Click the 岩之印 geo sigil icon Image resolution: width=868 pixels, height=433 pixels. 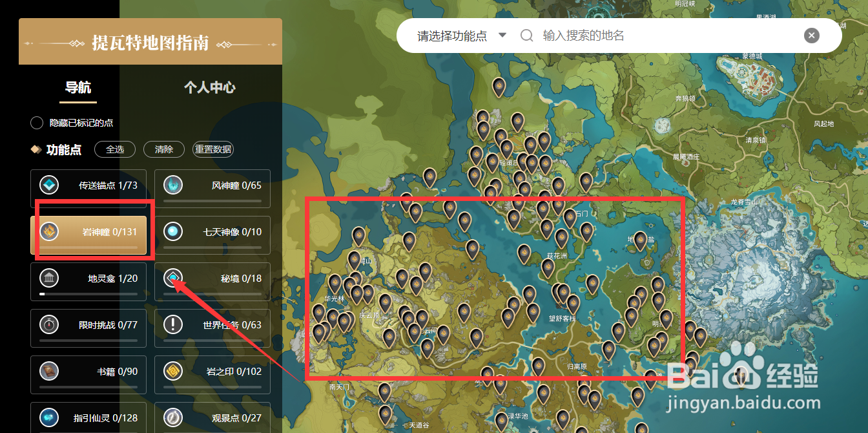coord(173,371)
